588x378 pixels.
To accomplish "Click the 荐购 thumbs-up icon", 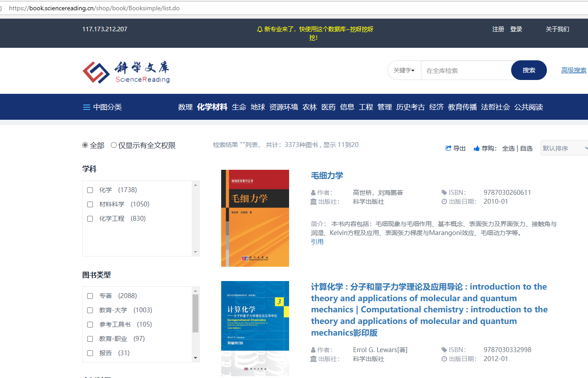I will coord(477,148).
